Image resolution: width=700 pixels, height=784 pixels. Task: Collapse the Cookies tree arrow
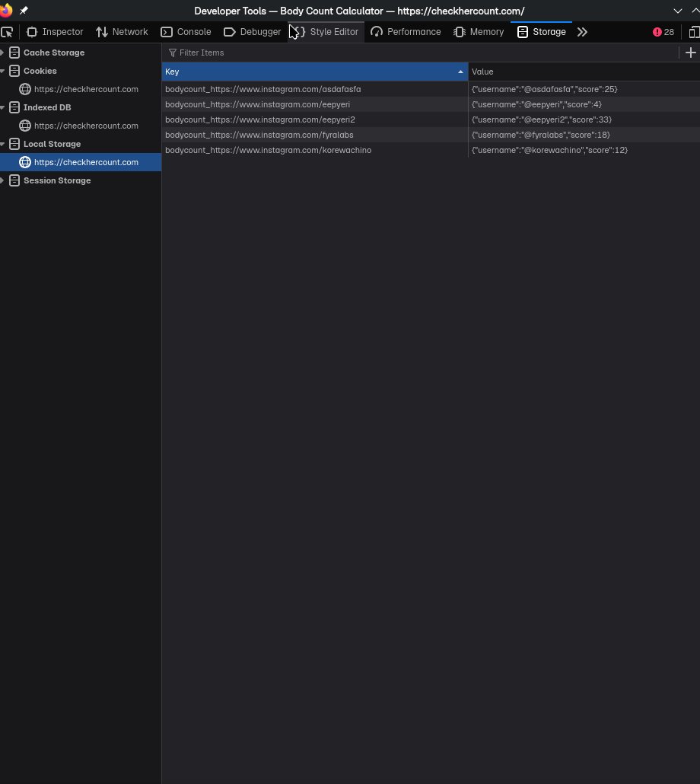[x=2, y=71]
